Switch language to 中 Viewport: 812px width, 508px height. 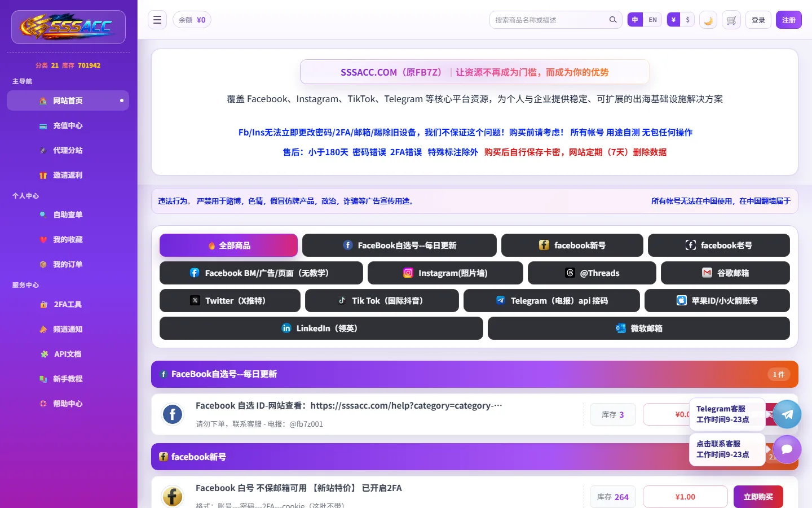pos(635,20)
